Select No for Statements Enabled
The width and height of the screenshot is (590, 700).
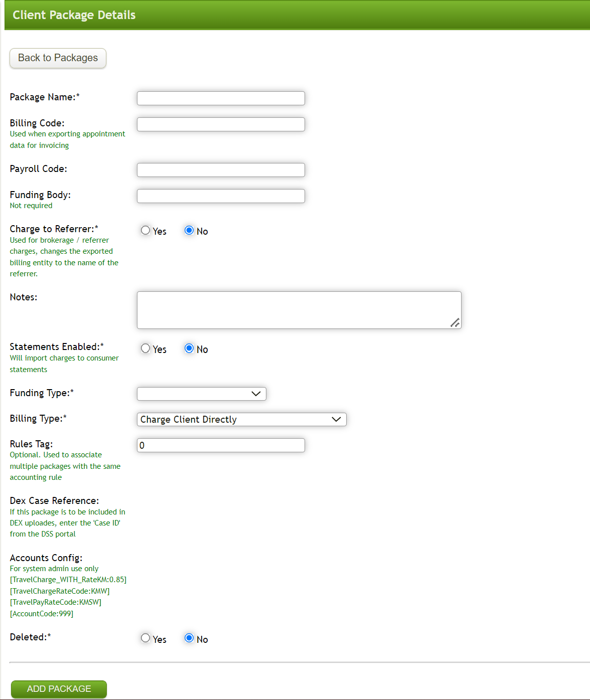(x=189, y=348)
